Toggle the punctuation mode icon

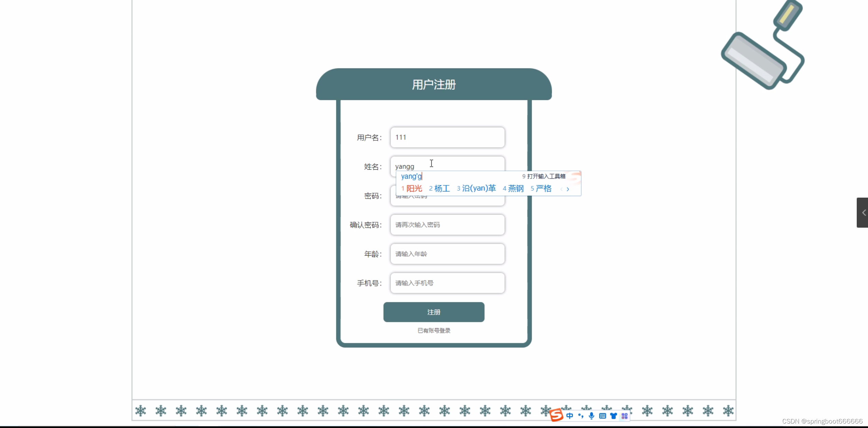click(580, 416)
